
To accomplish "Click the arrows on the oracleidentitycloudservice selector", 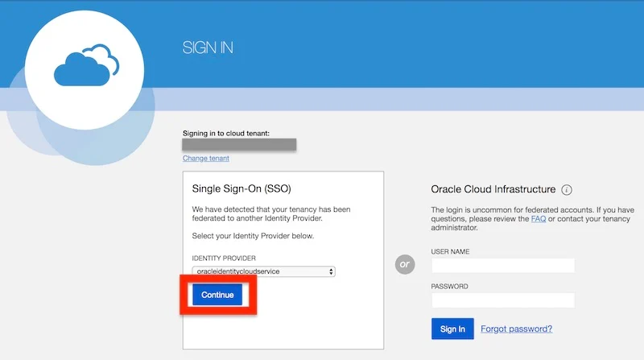I will coord(331,271).
